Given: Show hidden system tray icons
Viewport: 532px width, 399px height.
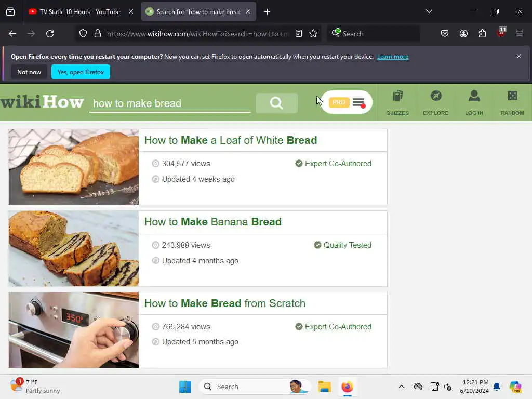Looking at the screenshot, I should [402, 387].
